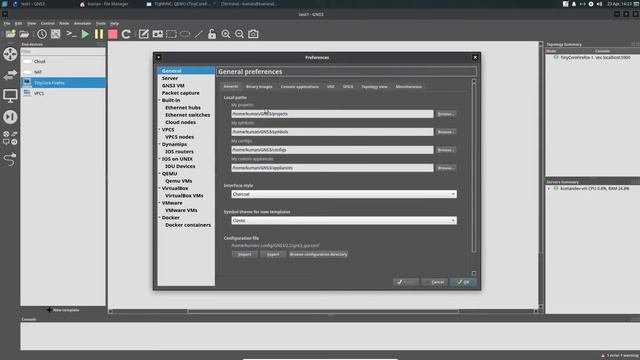Collapse the Built-in tree section
Screen dimensions: 640x360
point(160,100)
